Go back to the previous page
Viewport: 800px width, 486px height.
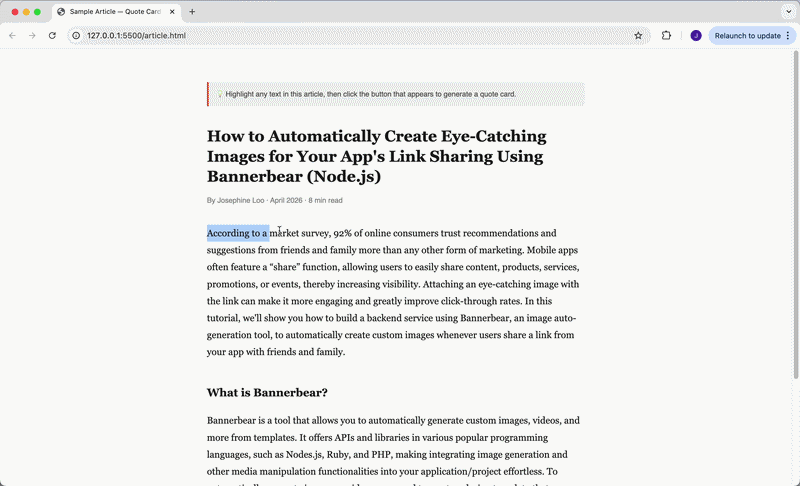click(x=12, y=36)
